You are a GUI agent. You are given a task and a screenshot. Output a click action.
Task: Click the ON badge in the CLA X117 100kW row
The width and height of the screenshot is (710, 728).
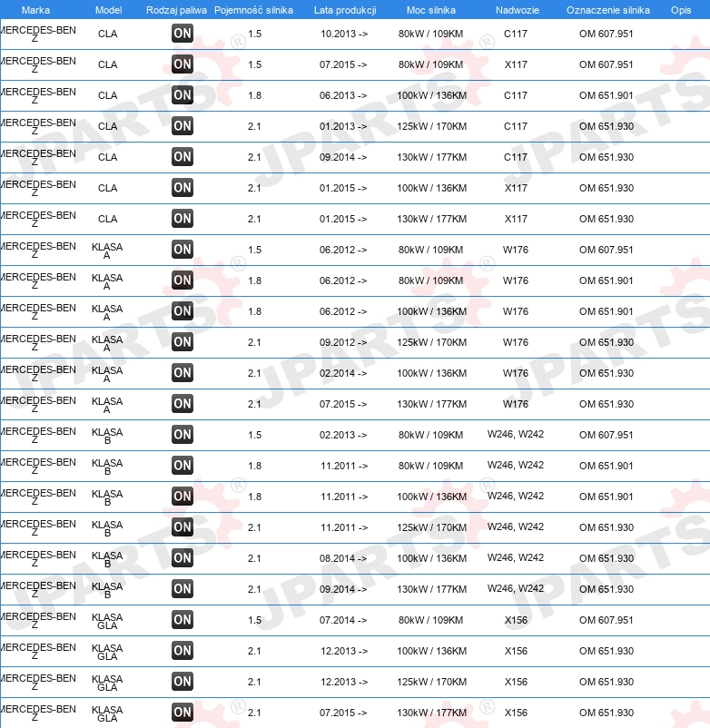tap(182, 188)
